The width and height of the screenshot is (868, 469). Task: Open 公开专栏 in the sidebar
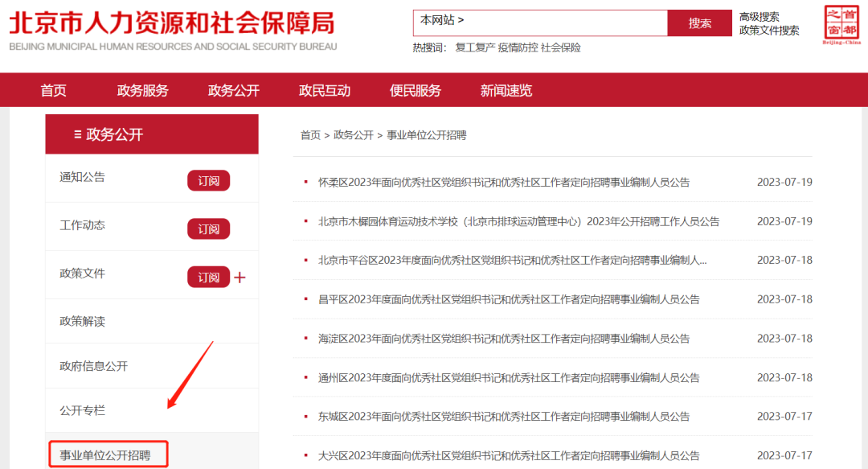(83, 411)
